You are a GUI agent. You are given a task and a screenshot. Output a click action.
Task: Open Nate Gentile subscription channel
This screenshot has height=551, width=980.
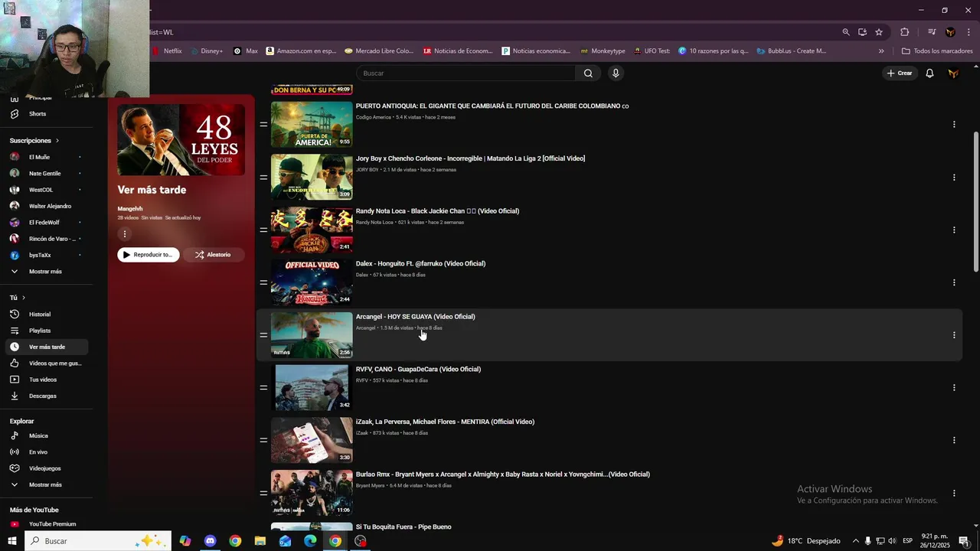[44, 174]
